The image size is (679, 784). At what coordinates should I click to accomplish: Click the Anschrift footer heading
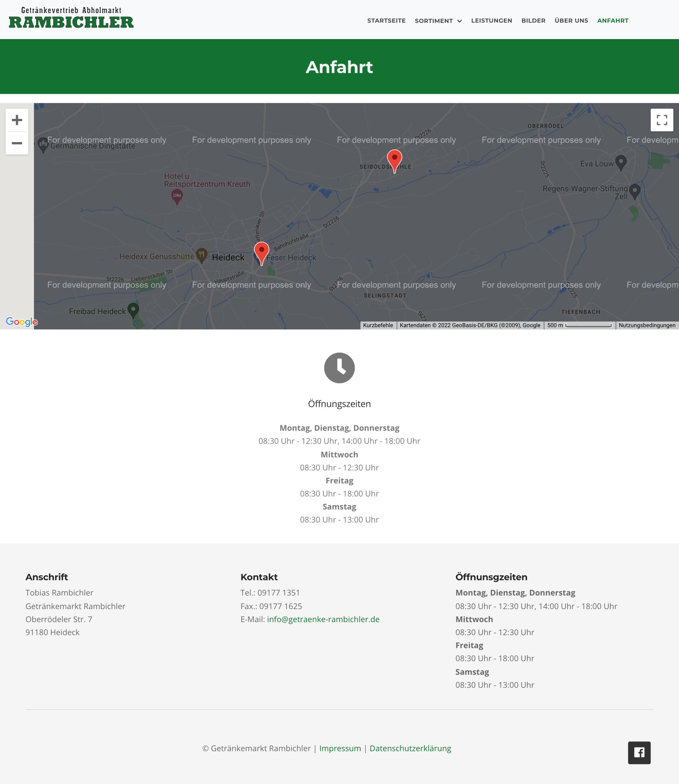click(x=47, y=577)
